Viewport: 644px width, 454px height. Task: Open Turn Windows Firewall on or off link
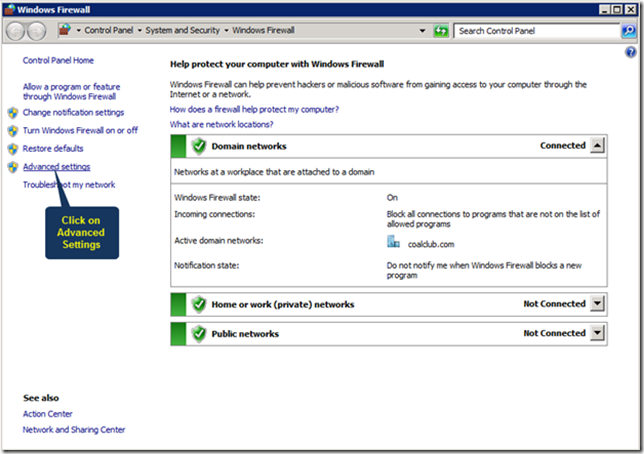point(80,131)
